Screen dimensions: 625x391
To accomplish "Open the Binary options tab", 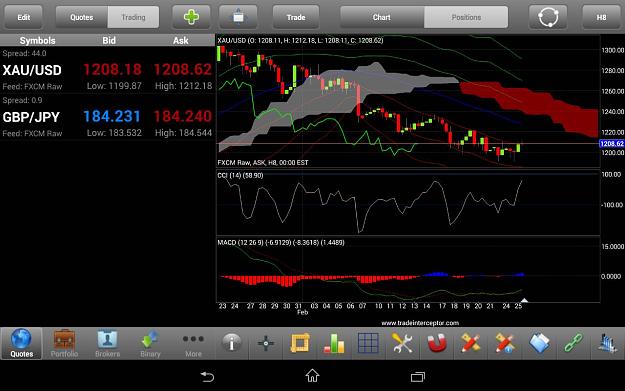I will pyautogui.click(x=150, y=343).
